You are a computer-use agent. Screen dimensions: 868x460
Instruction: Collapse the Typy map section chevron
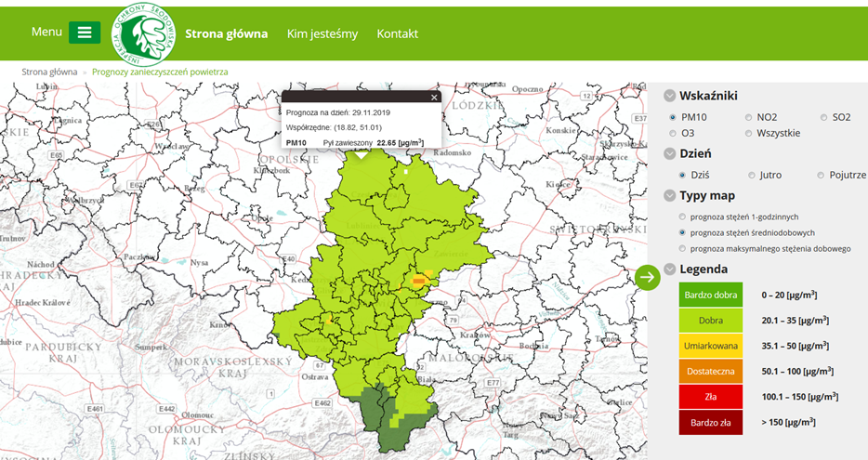click(669, 196)
